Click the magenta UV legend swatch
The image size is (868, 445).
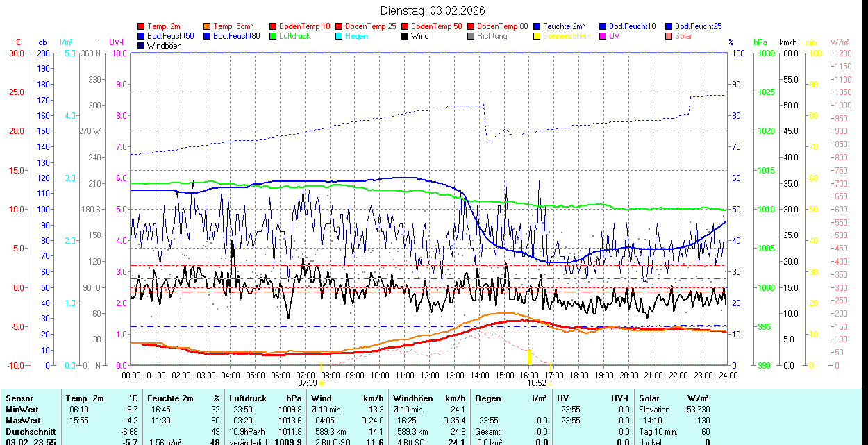pyautogui.click(x=603, y=36)
